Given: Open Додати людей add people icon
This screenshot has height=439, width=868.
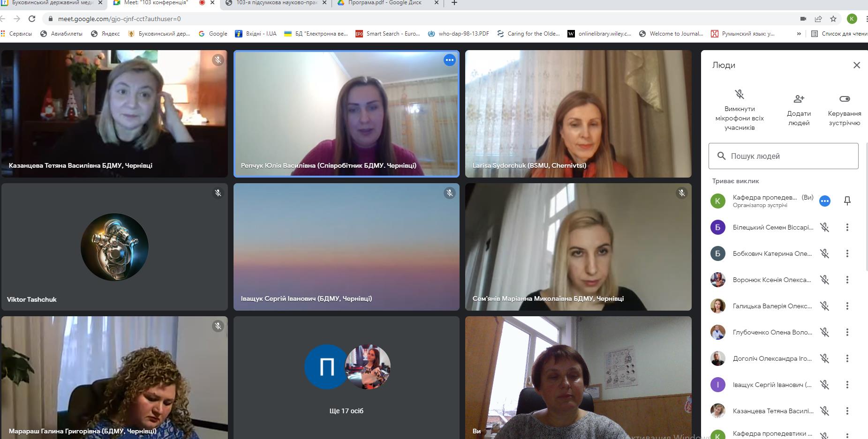Looking at the screenshot, I should (x=799, y=99).
